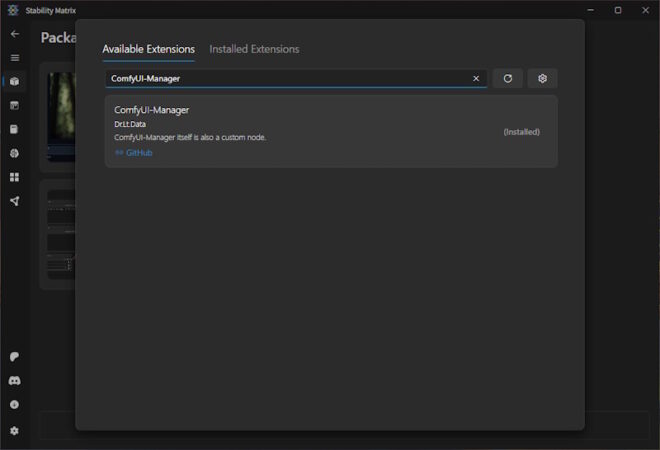660x450 pixels.
Task: Open the Settings gear in the sidebar
Action: tap(14, 431)
